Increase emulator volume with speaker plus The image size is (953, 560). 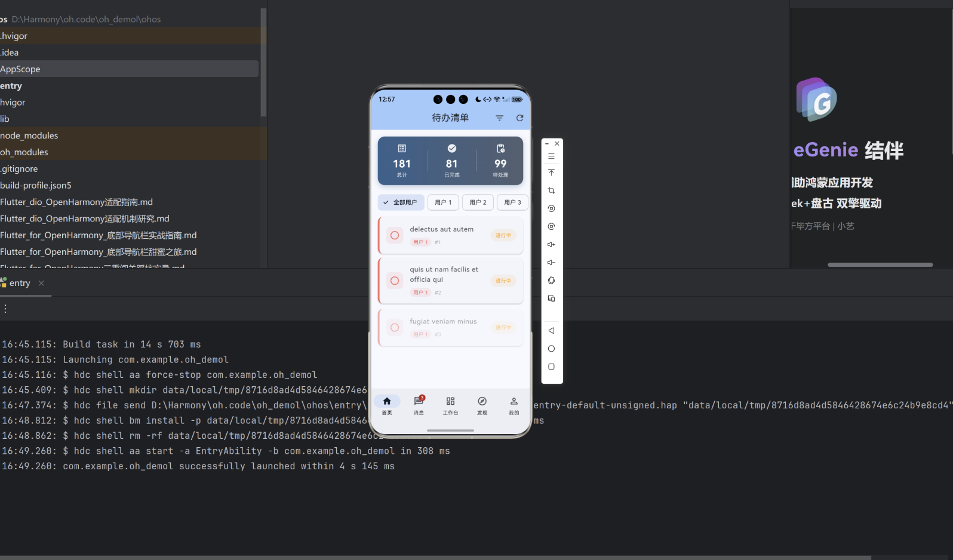(551, 244)
